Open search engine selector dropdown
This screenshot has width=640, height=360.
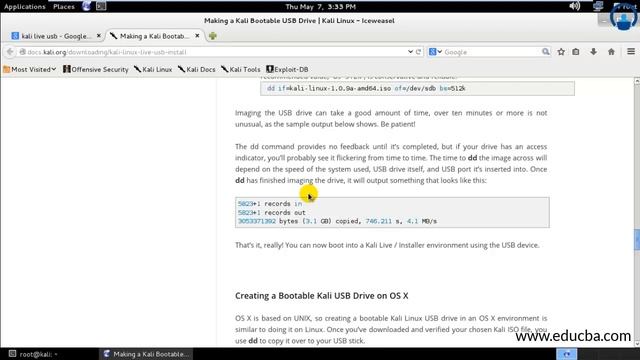point(435,52)
